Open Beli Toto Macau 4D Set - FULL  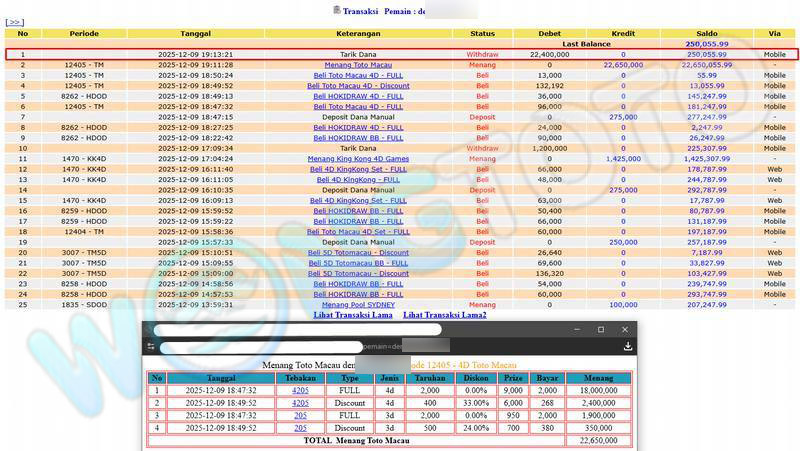click(x=358, y=231)
